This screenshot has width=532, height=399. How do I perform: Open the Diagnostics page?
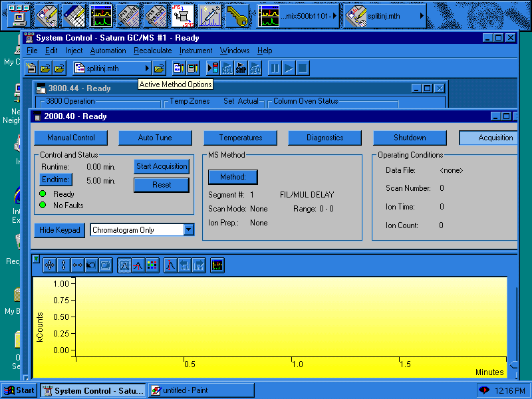pos(325,138)
